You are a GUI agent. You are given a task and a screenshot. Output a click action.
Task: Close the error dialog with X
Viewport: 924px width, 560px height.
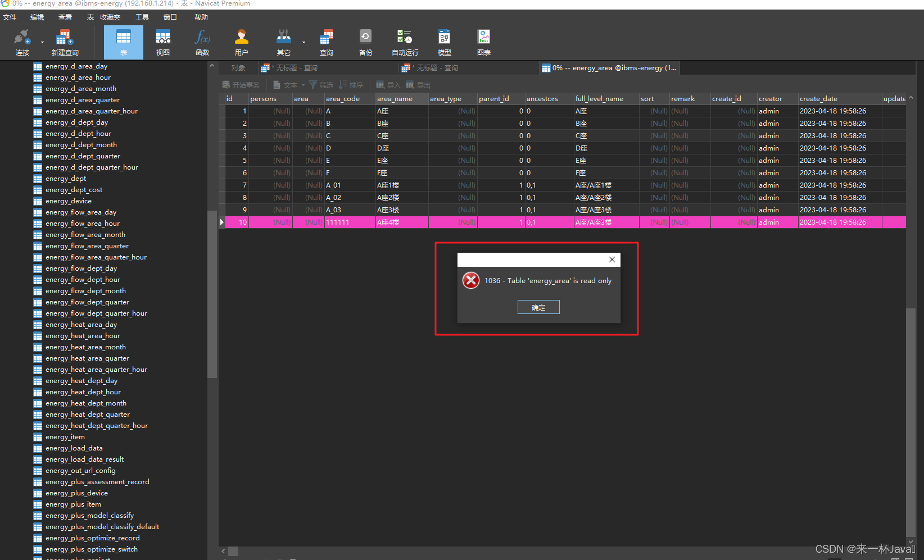(x=612, y=259)
